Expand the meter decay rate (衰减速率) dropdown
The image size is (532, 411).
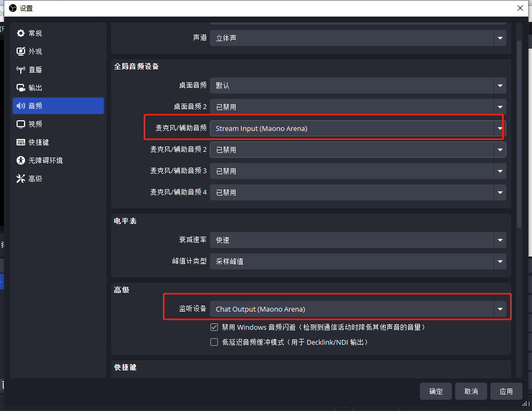click(357, 241)
